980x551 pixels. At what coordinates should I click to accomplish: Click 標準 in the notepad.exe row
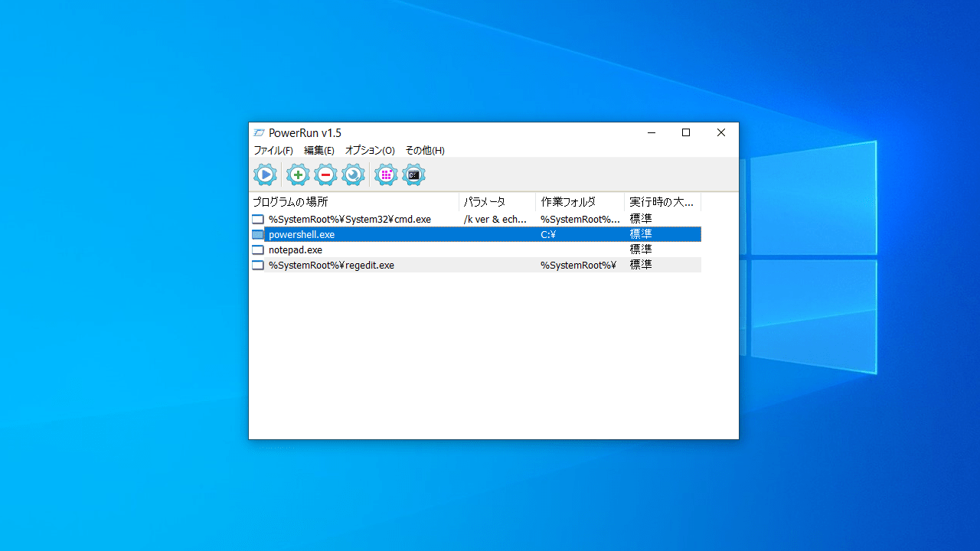pyautogui.click(x=641, y=250)
